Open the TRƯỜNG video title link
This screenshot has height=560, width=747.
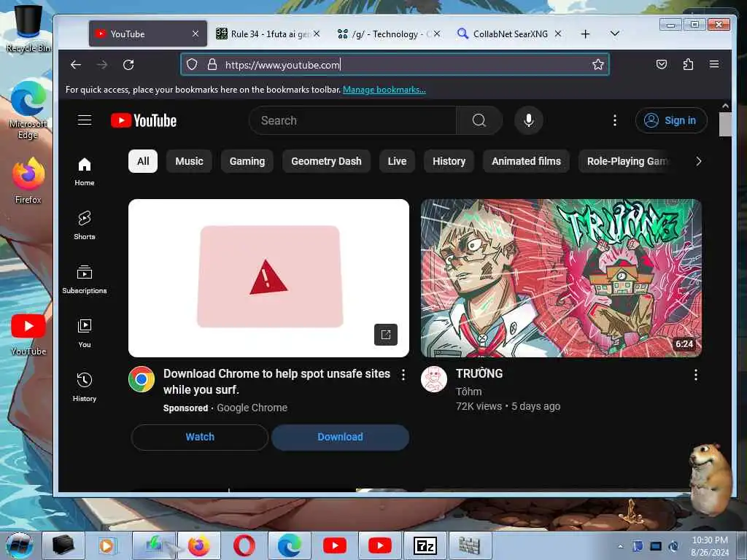tap(479, 374)
